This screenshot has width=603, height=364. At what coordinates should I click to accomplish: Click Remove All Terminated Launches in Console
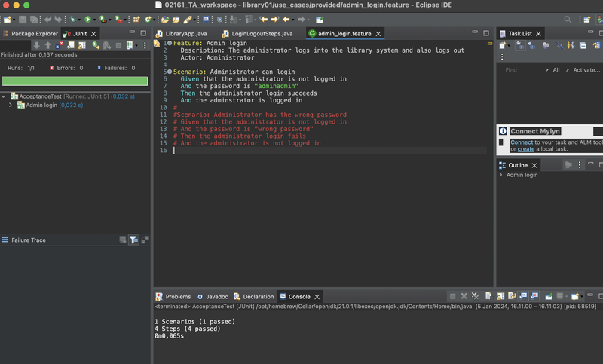475,296
